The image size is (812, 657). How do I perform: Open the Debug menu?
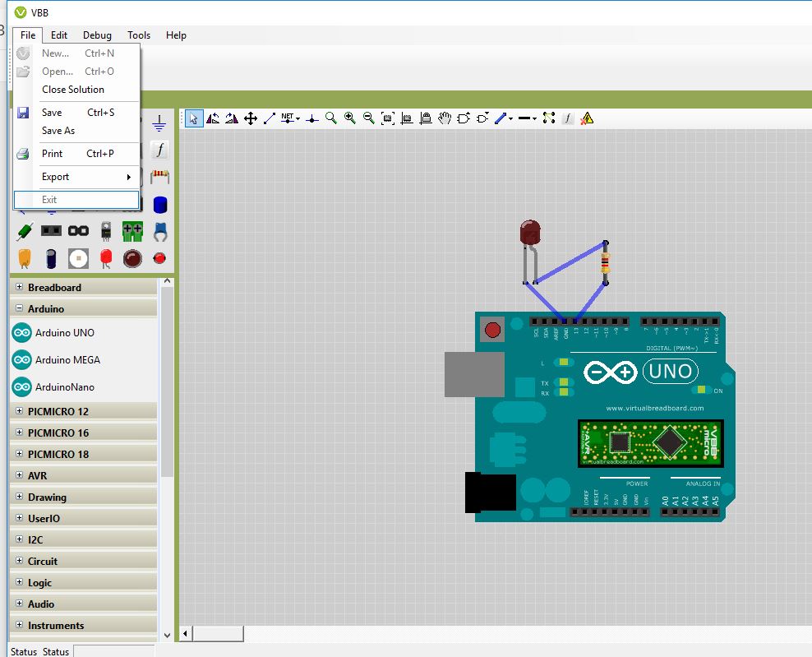[97, 35]
